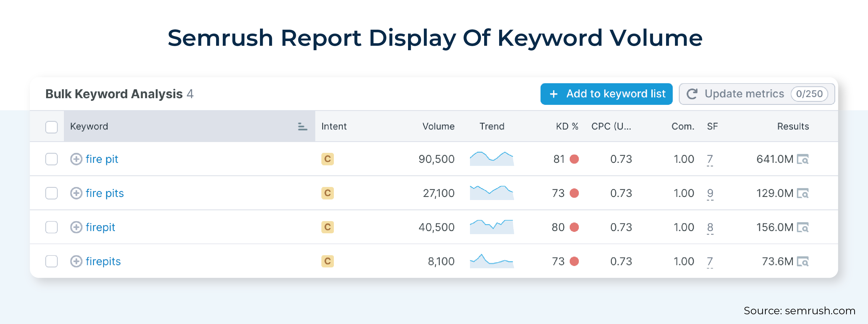This screenshot has width=868, height=324.
Task: Click the volume value 40,500
Action: [437, 227]
